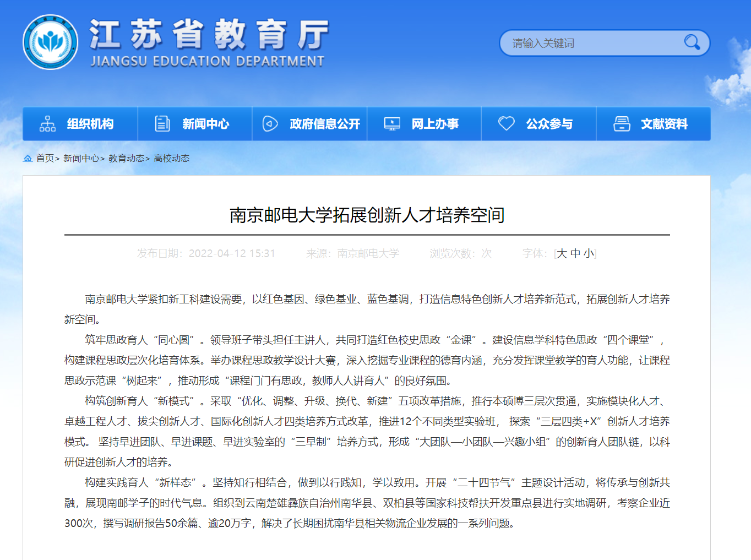
Task: Click the 网上办事 monitor icon
Action: pyautogui.click(x=392, y=124)
